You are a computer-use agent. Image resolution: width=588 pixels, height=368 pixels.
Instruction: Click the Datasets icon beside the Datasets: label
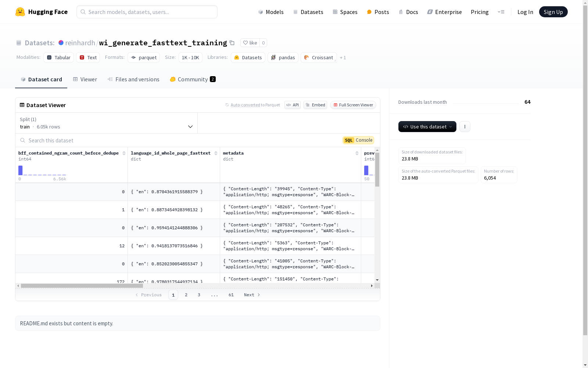[x=19, y=43]
